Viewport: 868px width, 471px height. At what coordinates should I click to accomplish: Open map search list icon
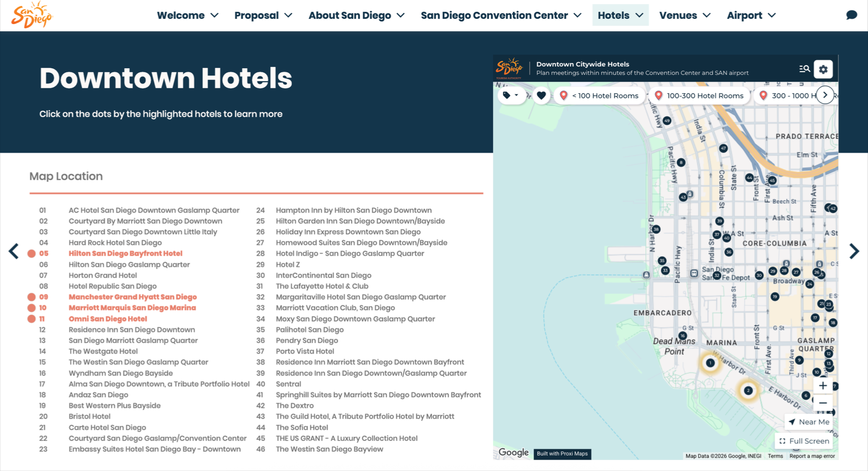pos(804,69)
